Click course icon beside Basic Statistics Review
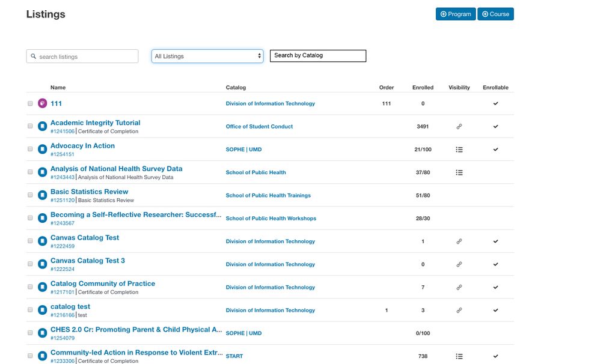600x364 pixels. [42, 195]
